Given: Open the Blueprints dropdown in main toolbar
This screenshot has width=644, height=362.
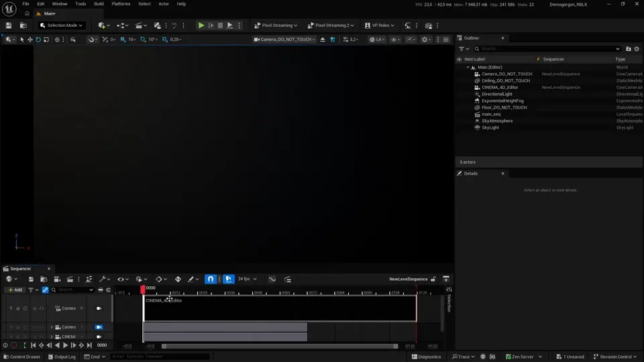Looking at the screenshot, I should click(x=122, y=25).
